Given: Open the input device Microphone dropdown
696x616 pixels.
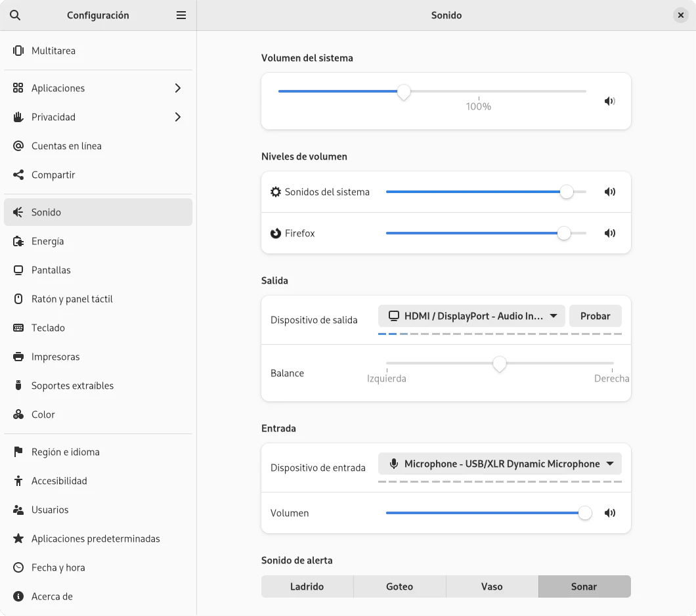Looking at the screenshot, I should click(500, 464).
